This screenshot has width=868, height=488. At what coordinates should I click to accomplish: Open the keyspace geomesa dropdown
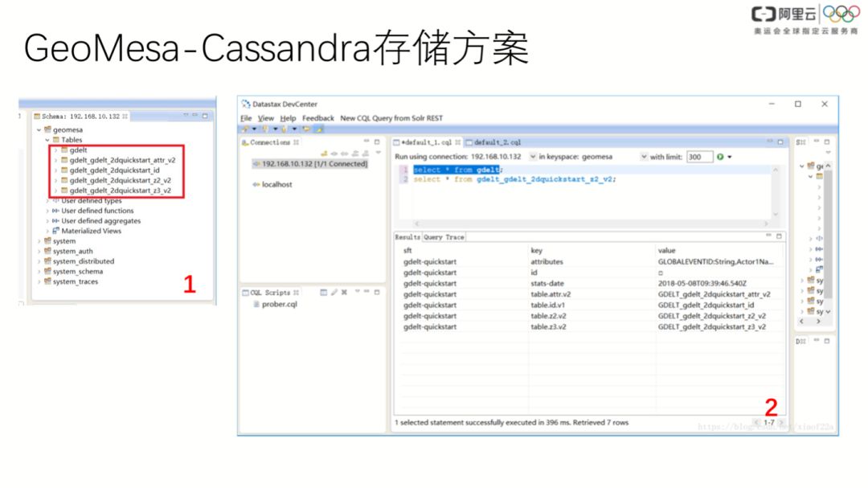644,158
